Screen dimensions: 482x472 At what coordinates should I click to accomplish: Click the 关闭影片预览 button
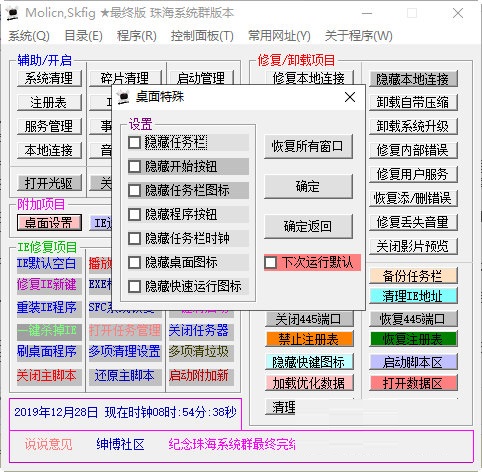pos(413,246)
